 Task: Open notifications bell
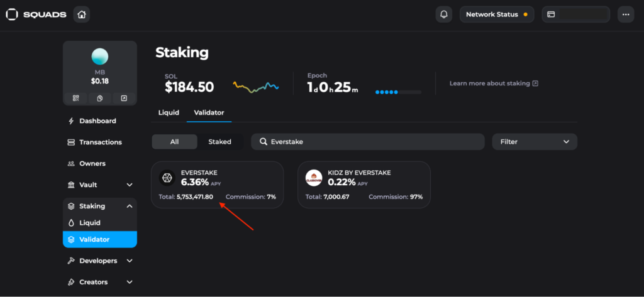coord(443,14)
